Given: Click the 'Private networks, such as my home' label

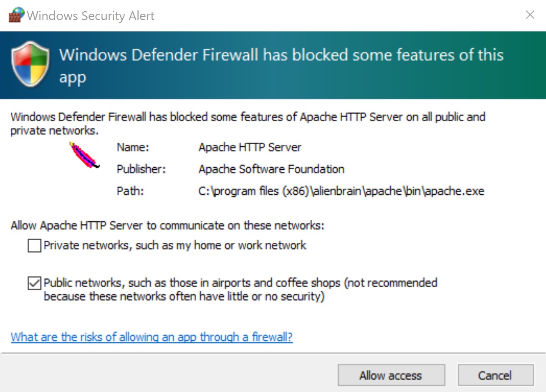Looking at the screenshot, I should click(175, 245).
